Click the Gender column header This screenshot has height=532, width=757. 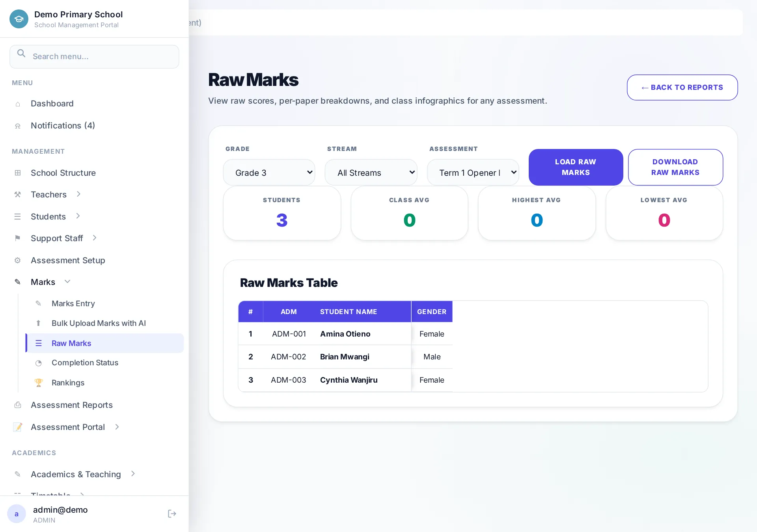point(432,312)
